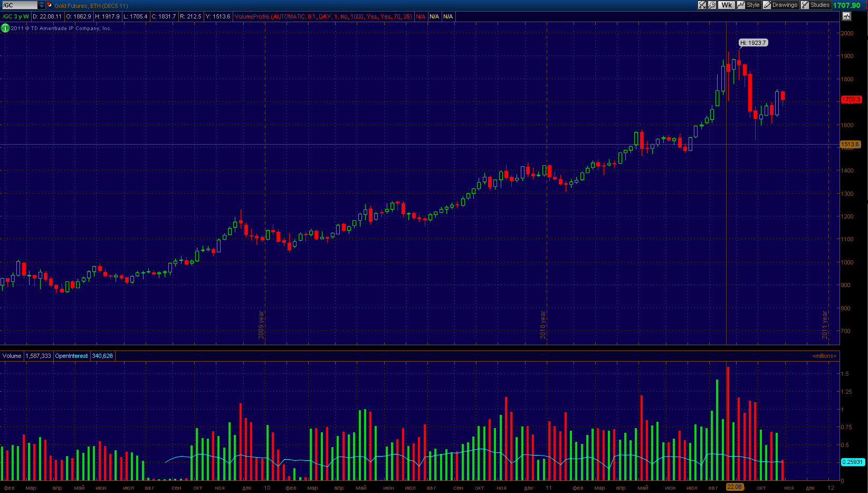
Task: Click the red 1709.3 last price marker
Action: click(x=851, y=99)
